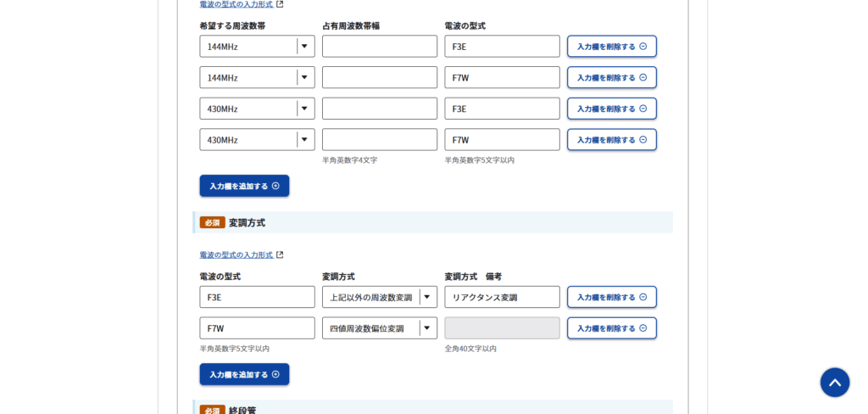
Task: Click the occupied bandwidth field in the first row
Action: point(379,47)
